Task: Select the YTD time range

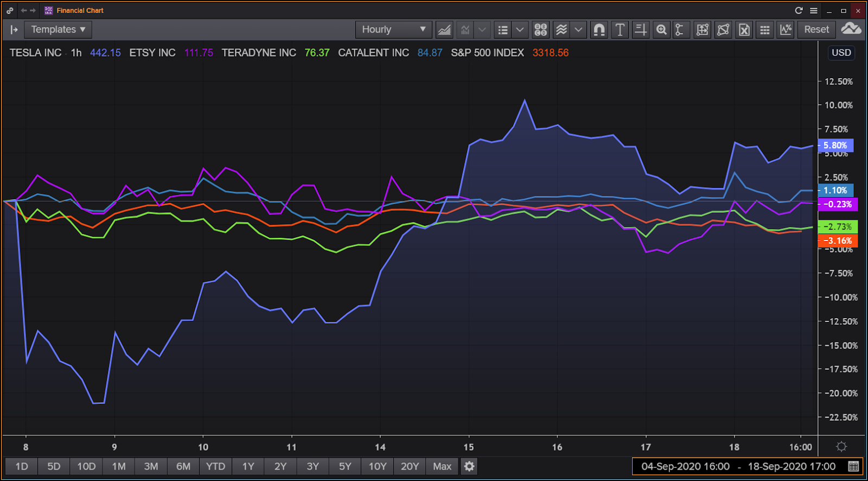Action: click(215, 466)
